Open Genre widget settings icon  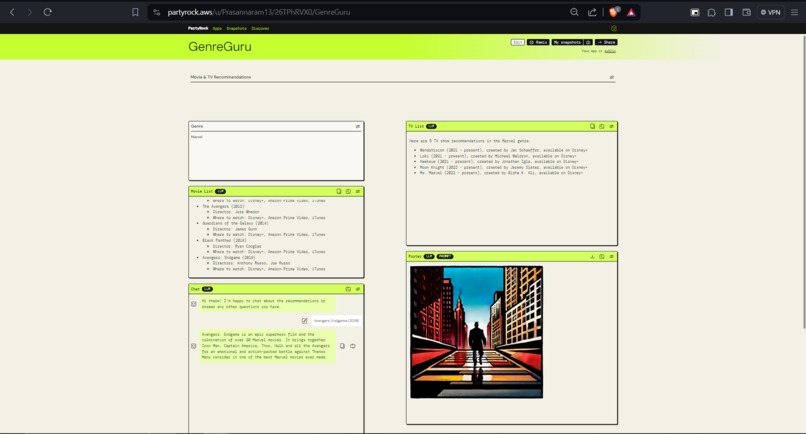[358, 126]
